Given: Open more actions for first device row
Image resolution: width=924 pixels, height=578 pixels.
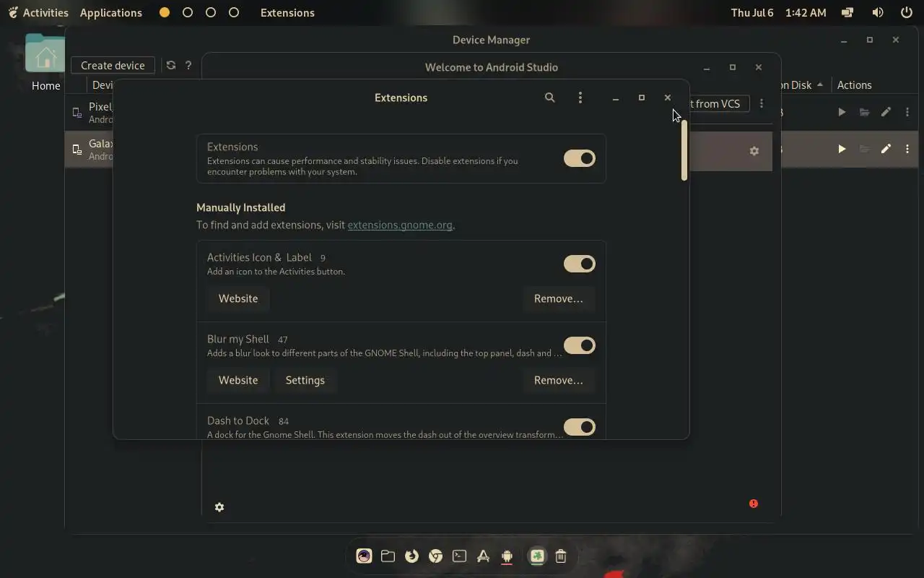Looking at the screenshot, I should click(x=907, y=112).
